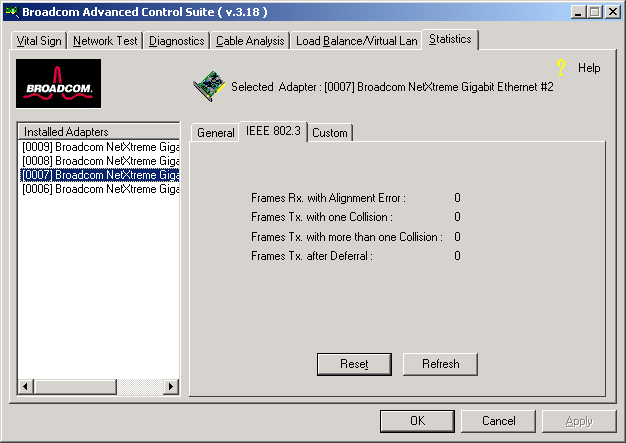Screen dimensions: 626x443
Task: Open the Help link text
Action: tap(589, 68)
